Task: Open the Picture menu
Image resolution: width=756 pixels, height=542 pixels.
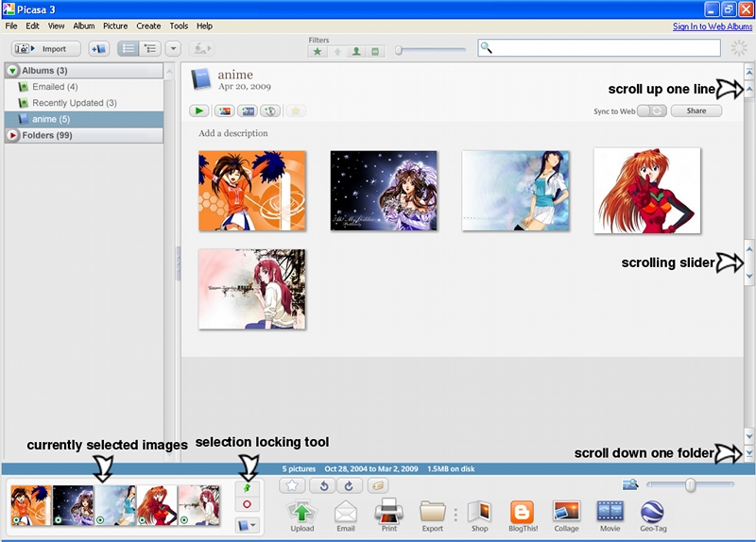Action: 115,26
